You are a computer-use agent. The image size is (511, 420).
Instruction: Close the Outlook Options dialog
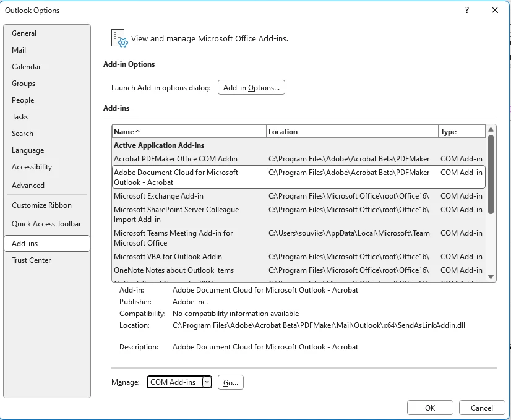(495, 10)
